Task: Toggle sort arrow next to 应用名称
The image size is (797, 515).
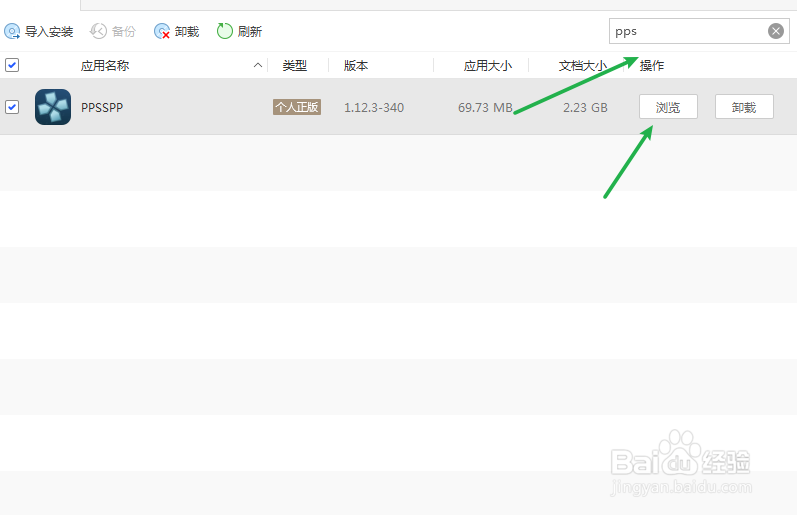Action: (258, 65)
